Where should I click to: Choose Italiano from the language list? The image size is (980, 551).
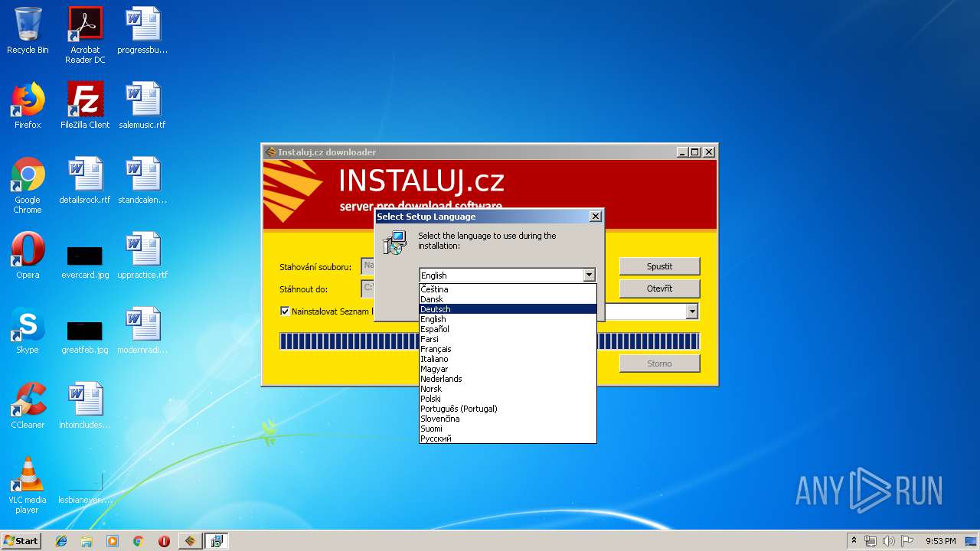(508, 359)
